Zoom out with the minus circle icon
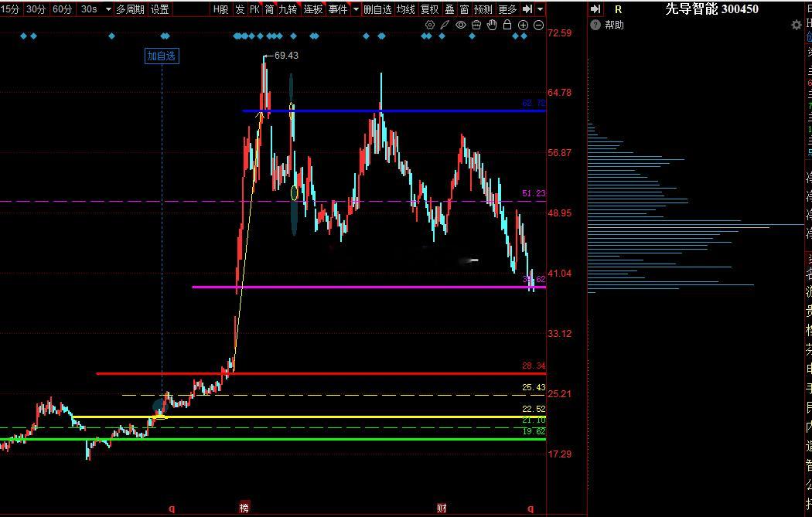This screenshot has height=517, width=812. pos(538,25)
